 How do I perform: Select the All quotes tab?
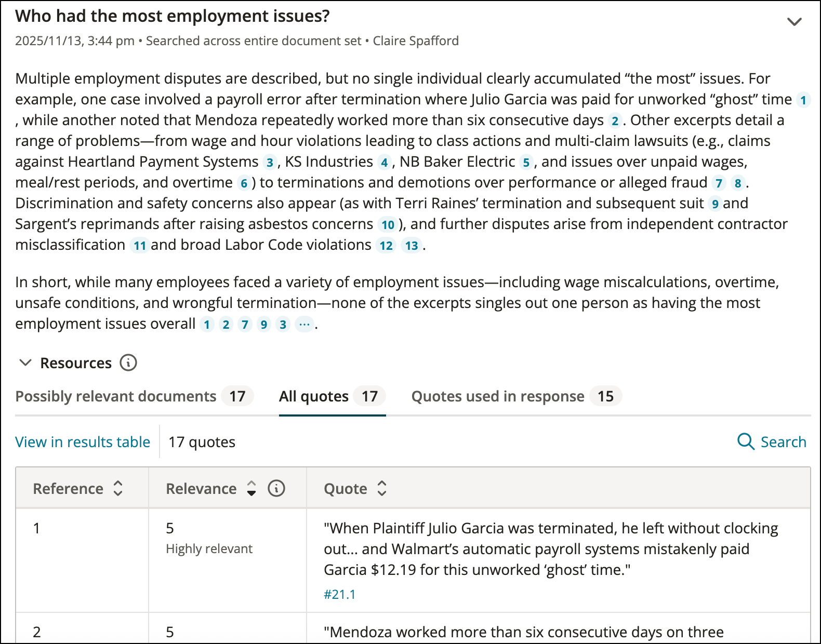(332, 396)
